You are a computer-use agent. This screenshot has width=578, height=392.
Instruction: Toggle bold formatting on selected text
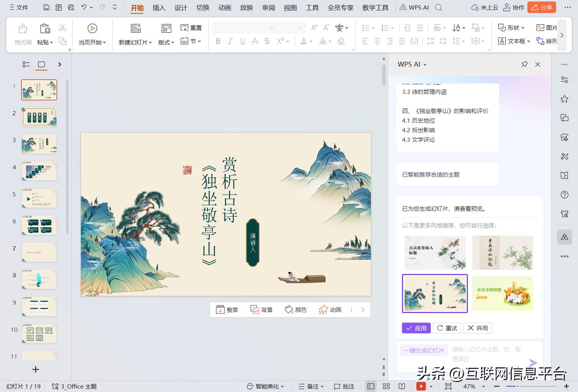pyautogui.click(x=218, y=41)
